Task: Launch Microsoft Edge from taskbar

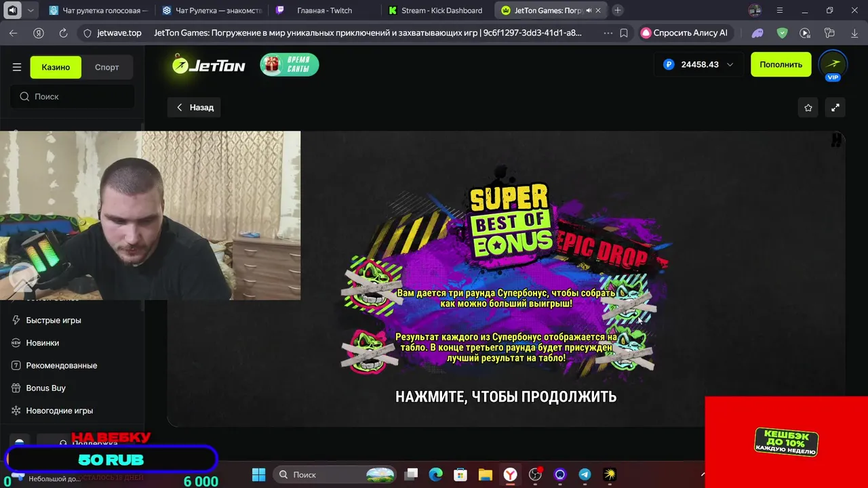Action: click(x=435, y=474)
